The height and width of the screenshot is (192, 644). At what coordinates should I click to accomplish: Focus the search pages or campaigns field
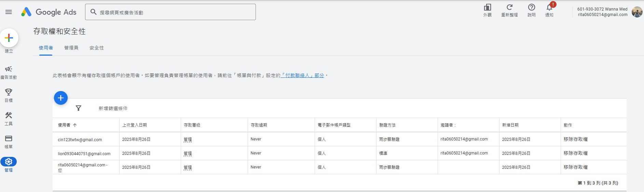(x=170, y=12)
